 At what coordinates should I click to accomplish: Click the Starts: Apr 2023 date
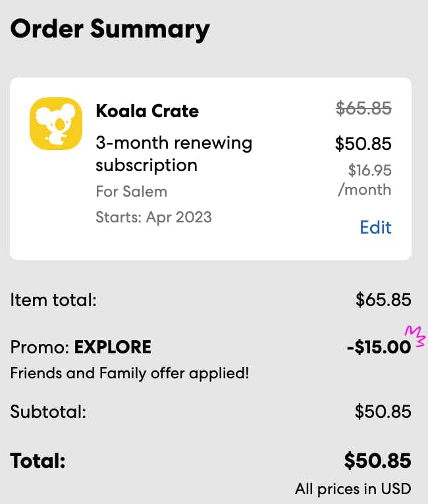point(153,216)
